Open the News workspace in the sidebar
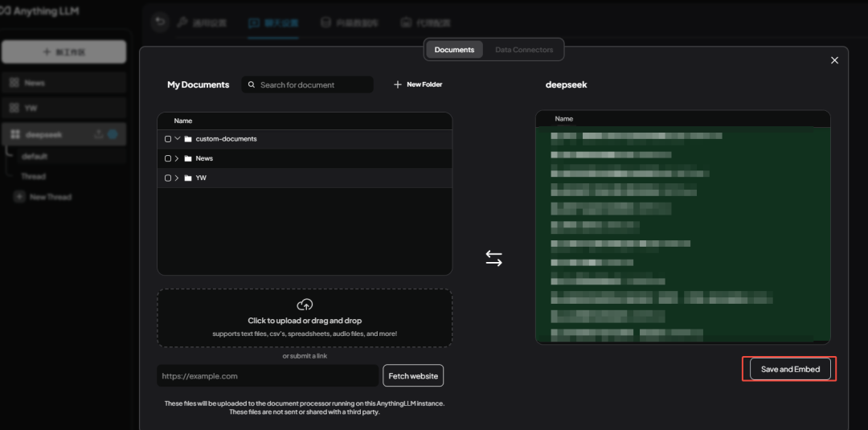868x430 pixels. (63, 83)
